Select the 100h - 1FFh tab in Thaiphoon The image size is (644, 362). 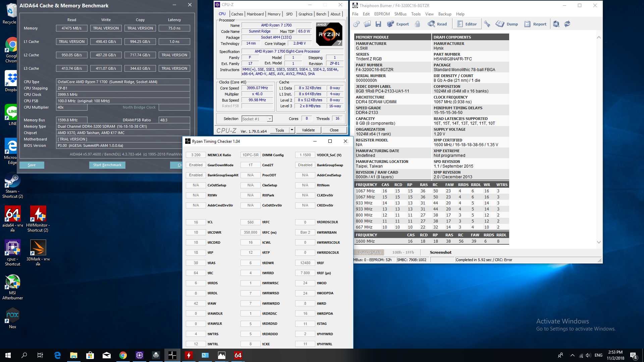click(403, 252)
